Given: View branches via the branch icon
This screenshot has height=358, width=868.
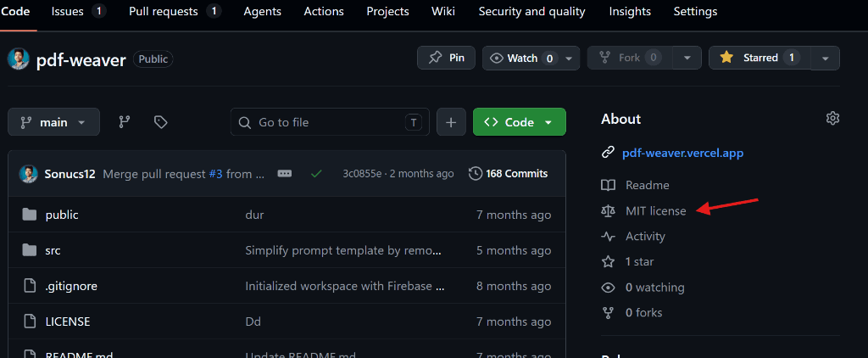Looking at the screenshot, I should (x=125, y=122).
